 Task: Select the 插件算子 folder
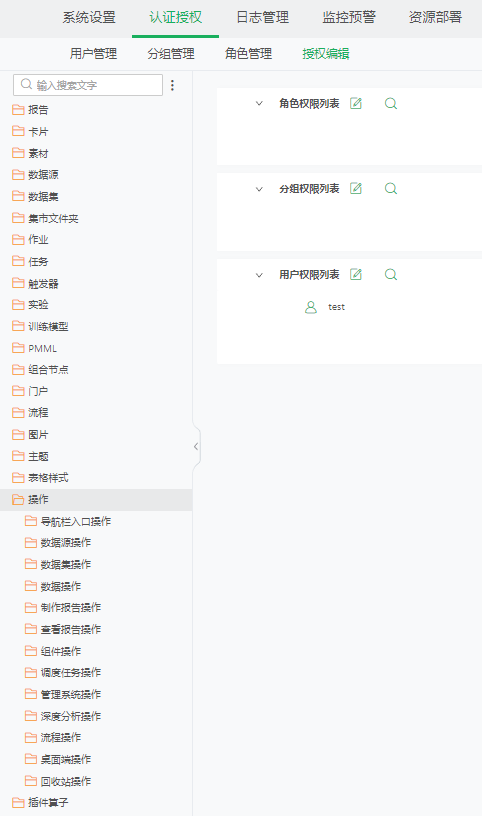[x=48, y=802]
